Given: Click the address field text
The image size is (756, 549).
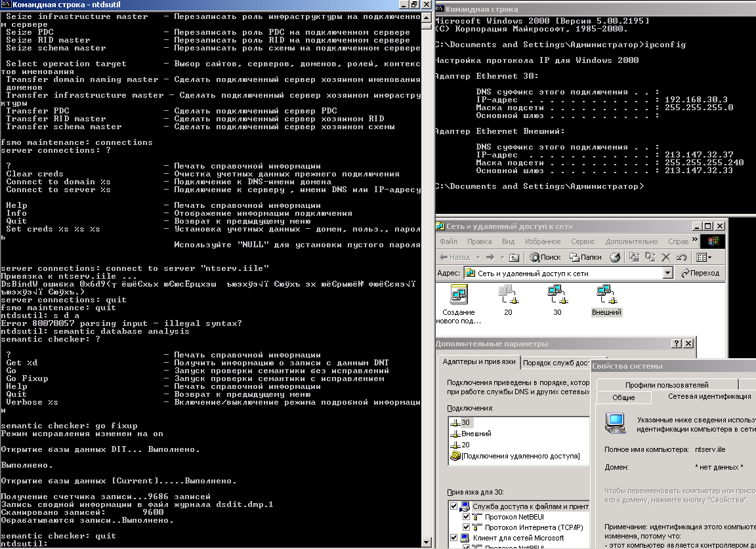Looking at the screenshot, I should (533, 274).
